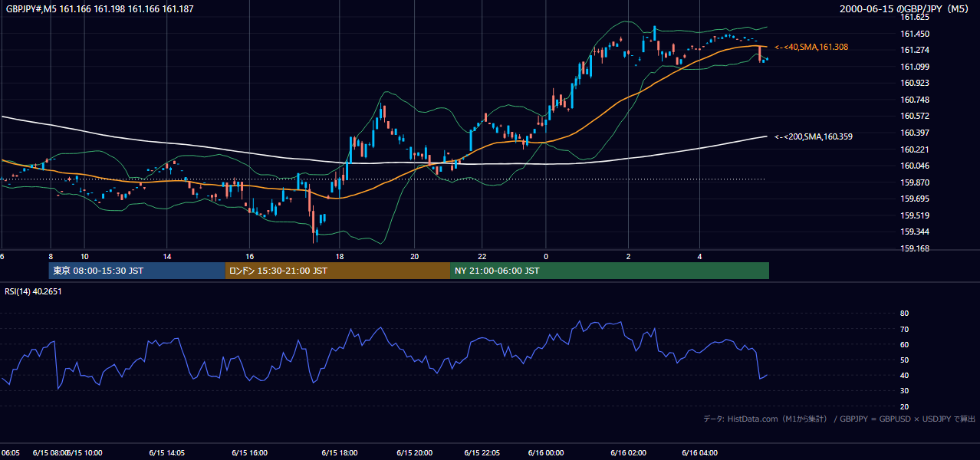Click RSI scale level 20
The width and height of the screenshot is (980, 460).
[904, 406]
